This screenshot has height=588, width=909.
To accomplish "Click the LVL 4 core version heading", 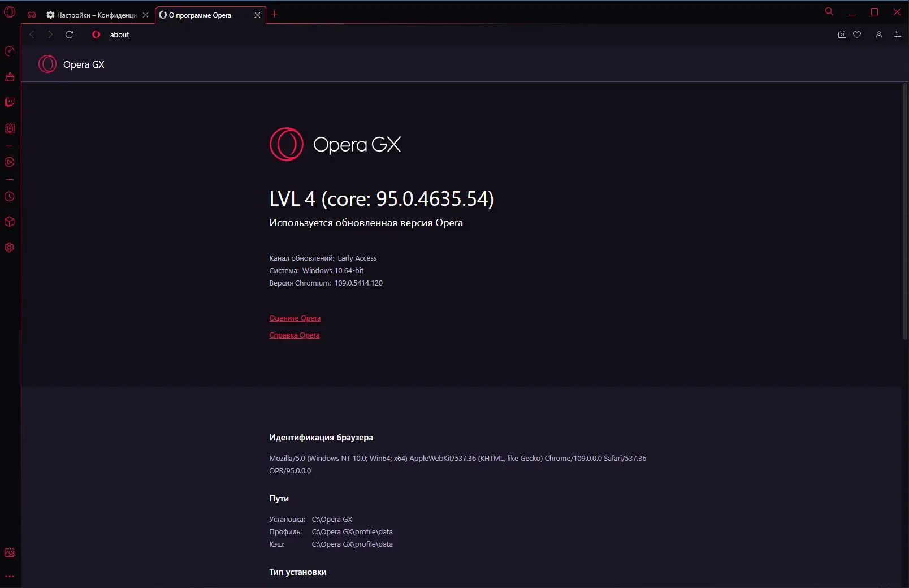I will [x=382, y=198].
